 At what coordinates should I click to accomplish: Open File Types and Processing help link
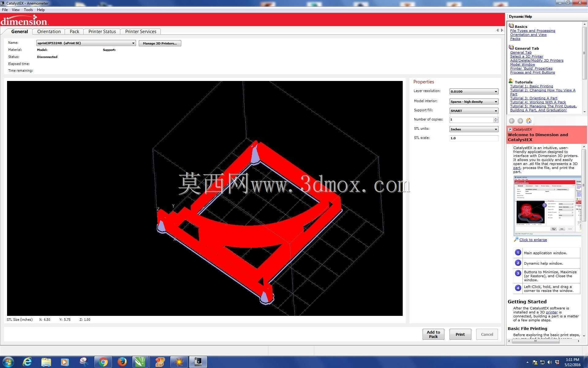(x=532, y=31)
